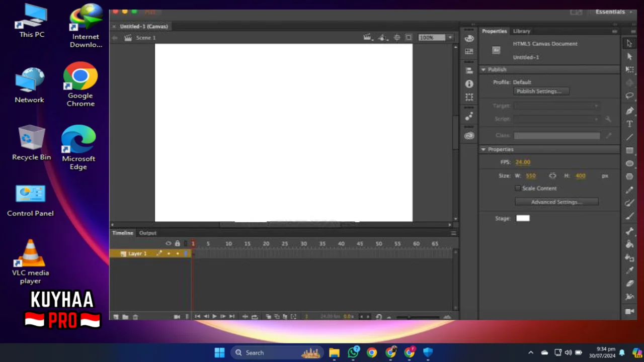Toggle Layer 1 lock dot
Viewport: 644px width, 362px height.
[177, 253]
